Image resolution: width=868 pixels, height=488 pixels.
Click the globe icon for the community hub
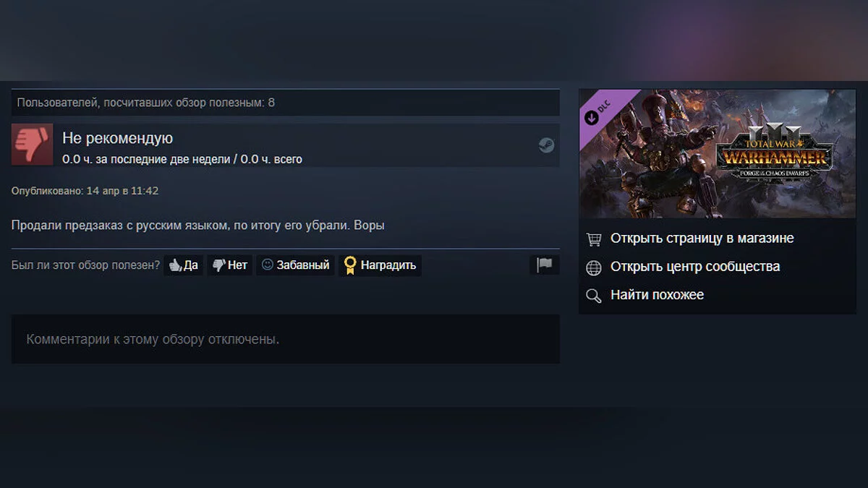pyautogui.click(x=594, y=267)
